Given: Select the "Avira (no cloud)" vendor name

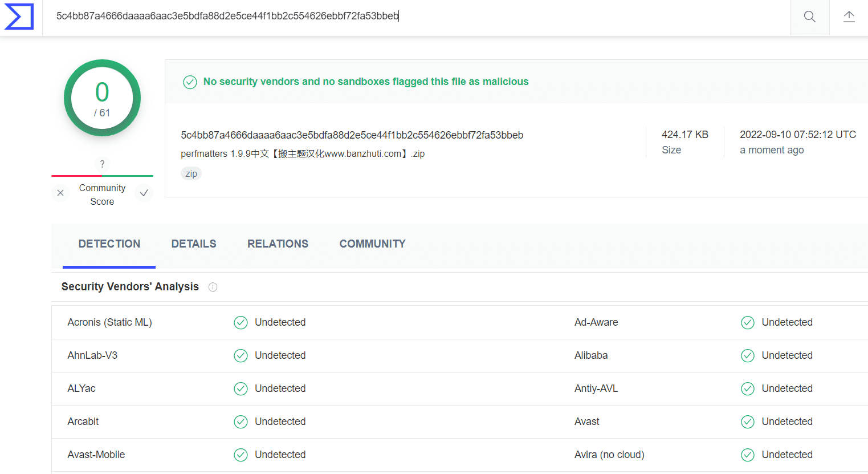Looking at the screenshot, I should pos(609,455).
